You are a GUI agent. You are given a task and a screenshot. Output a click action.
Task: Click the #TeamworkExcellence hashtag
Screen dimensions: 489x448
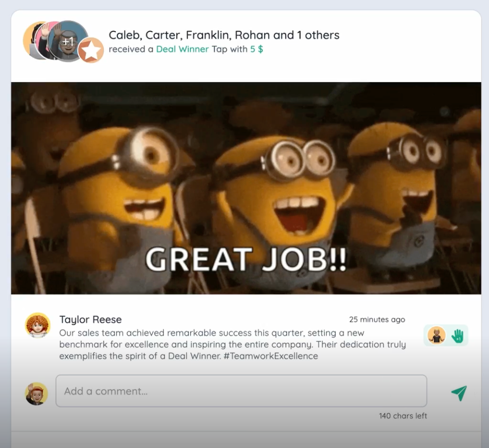click(271, 356)
